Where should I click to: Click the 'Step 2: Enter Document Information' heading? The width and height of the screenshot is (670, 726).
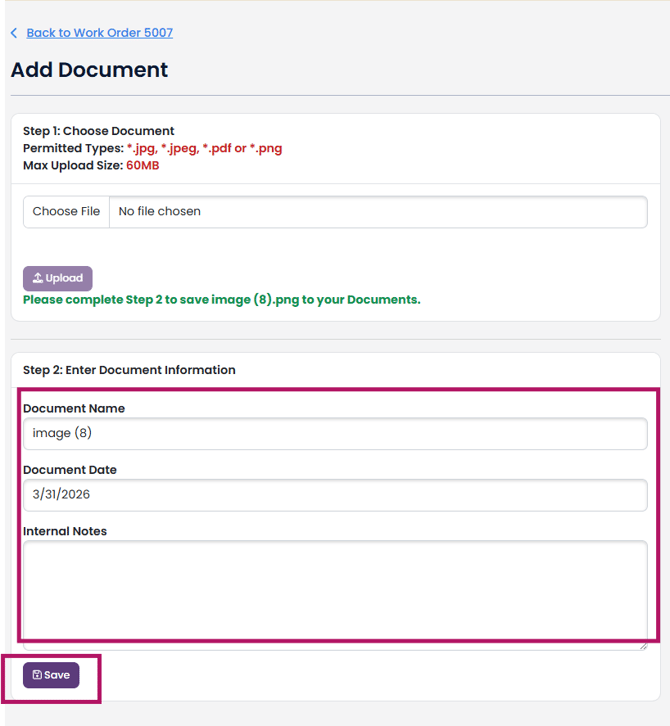(129, 370)
